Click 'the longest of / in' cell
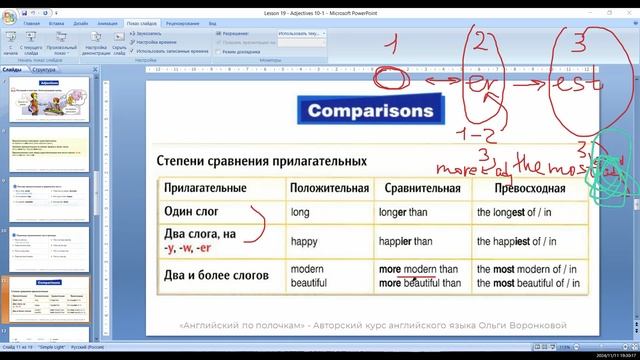640x360 pixels. pos(530,212)
